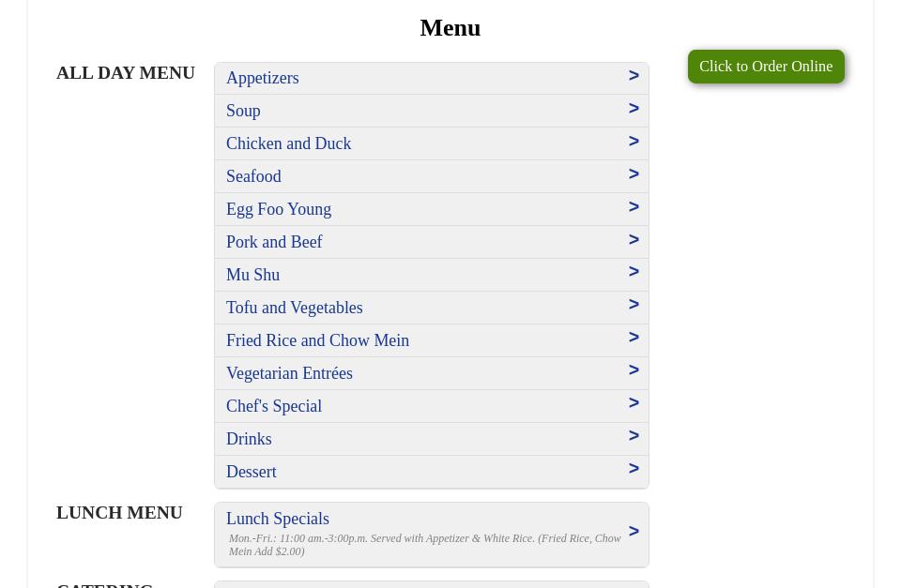Viewport: 901px width, 588px height.
Task: Click the chevron beside Seafood
Action: (x=634, y=174)
